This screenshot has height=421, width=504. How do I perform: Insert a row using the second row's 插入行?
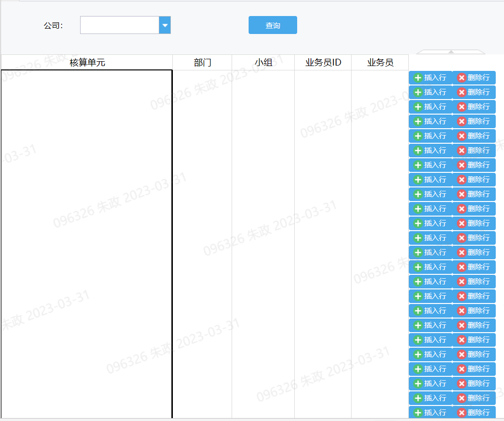[x=430, y=92]
